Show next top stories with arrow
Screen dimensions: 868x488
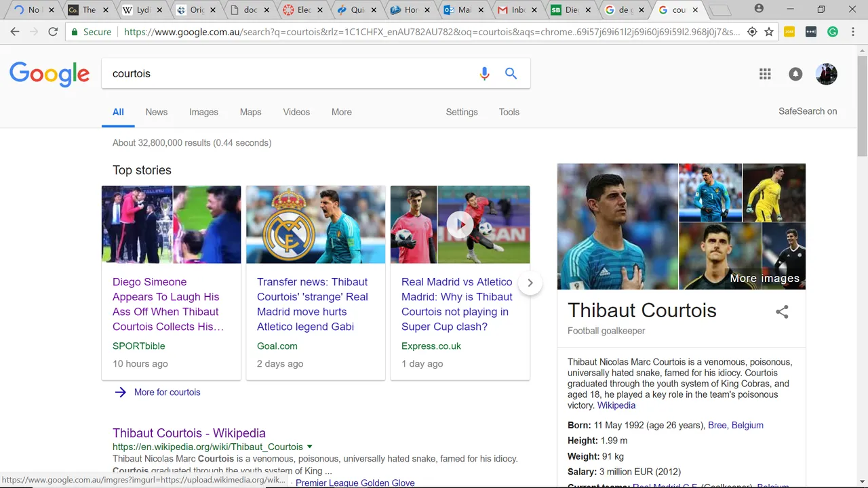click(530, 283)
